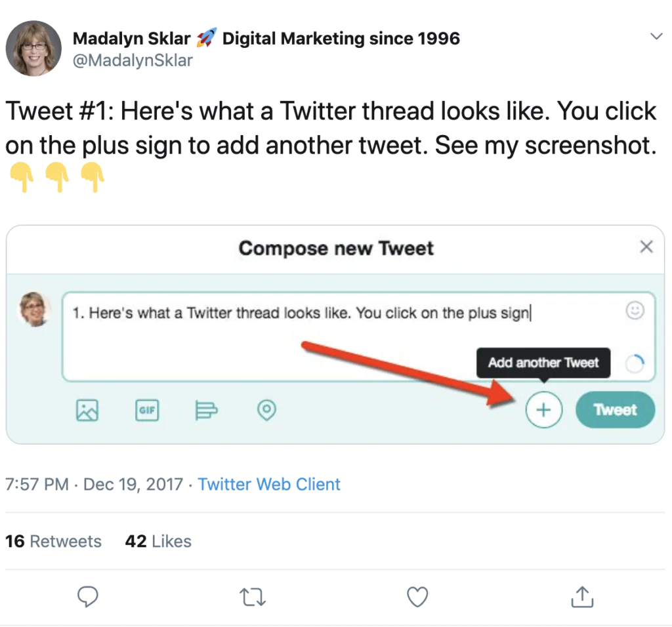672x627 pixels.
Task: Close the Compose new Tweet dialog
Action: tap(646, 247)
